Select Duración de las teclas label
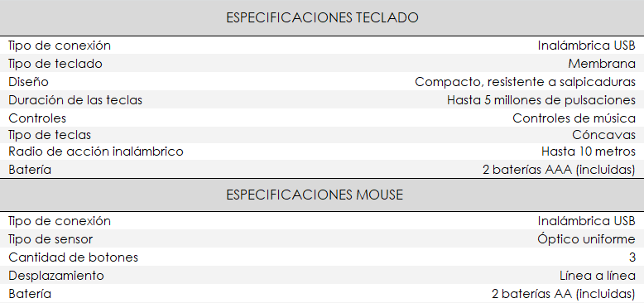Image resolution: width=644 pixels, height=303 pixels. tap(75, 100)
